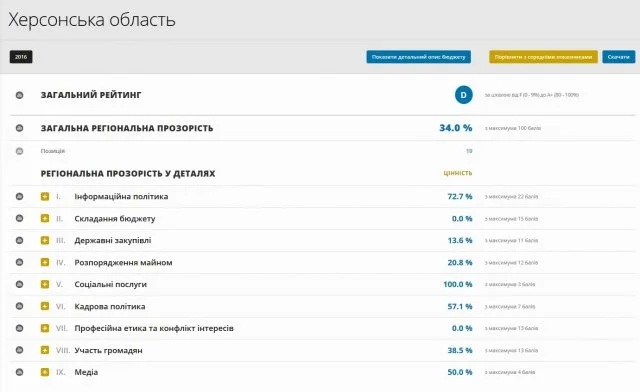This screenshot has width=640, height=392.
Task: Click grey circle icon beside Соціальні послуги
Action: click(x=19, y=284)
